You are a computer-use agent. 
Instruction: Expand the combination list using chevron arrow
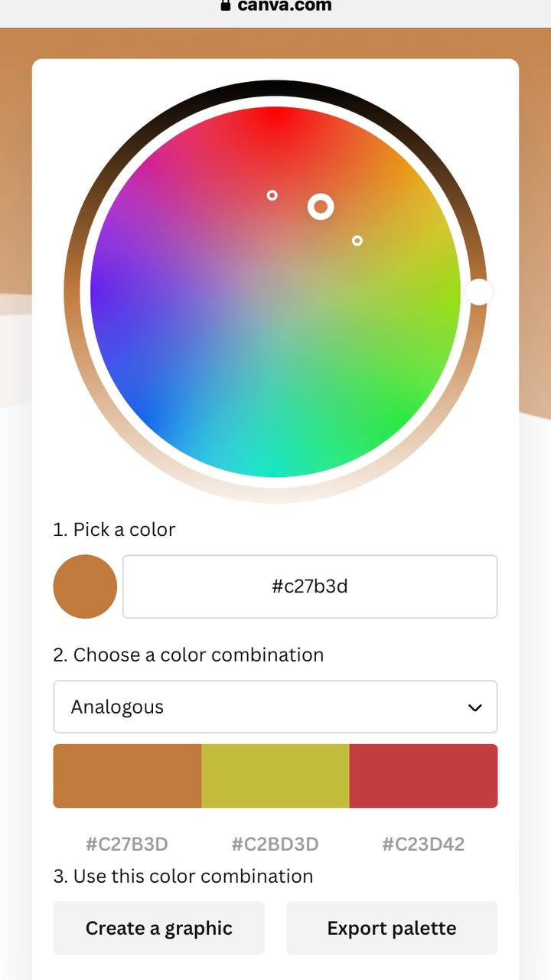[x=474, y=707]
